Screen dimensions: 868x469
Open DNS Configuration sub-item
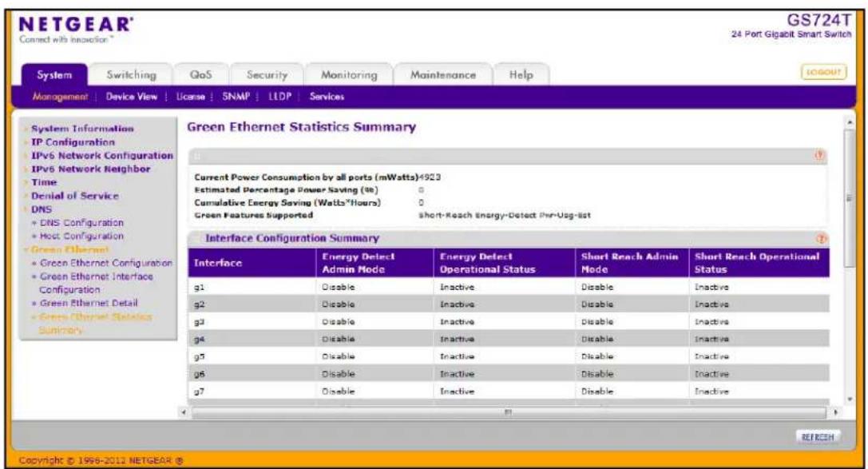[81, 223]
